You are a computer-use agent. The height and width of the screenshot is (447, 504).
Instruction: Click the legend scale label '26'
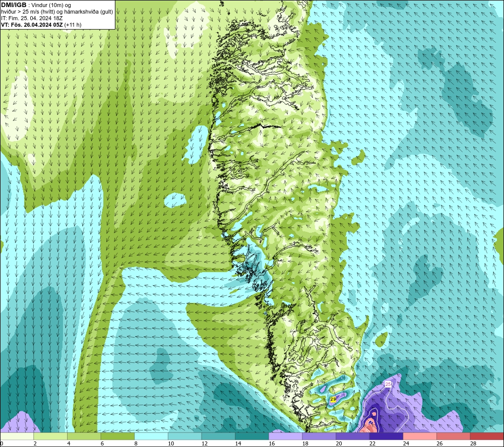439,443
